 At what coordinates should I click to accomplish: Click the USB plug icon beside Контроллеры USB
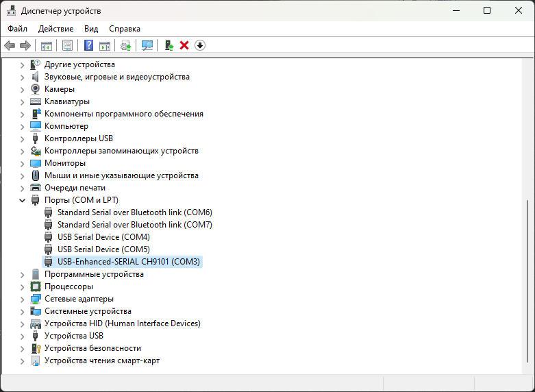(35, 138)
